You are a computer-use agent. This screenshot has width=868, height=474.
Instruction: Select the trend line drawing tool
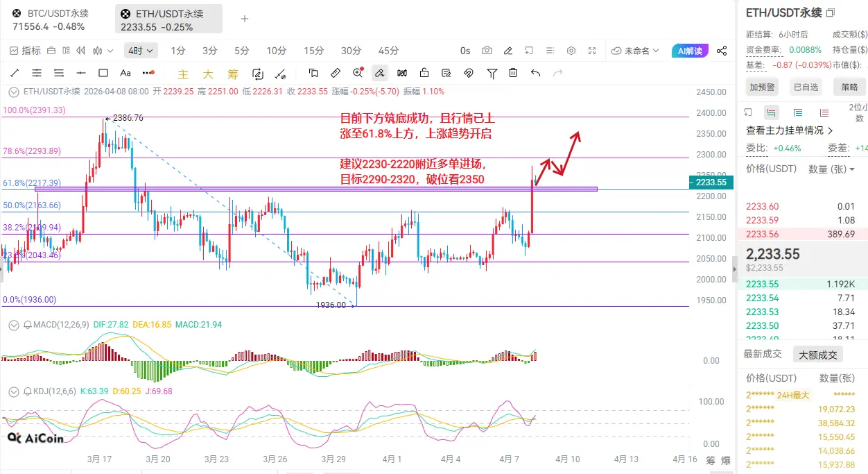[x=15, y=73]
